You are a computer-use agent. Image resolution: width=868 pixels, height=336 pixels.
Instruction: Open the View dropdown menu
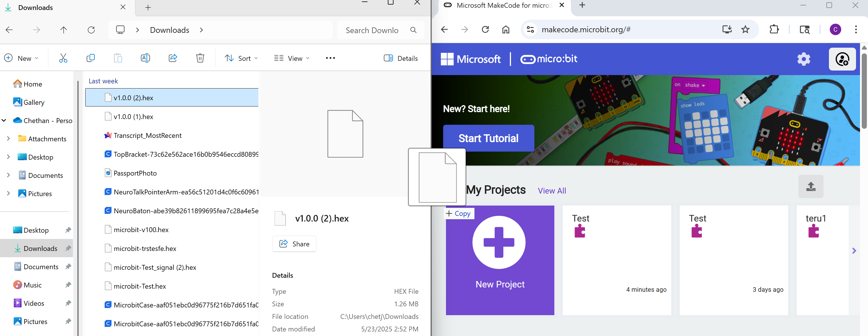click(292, 58)
